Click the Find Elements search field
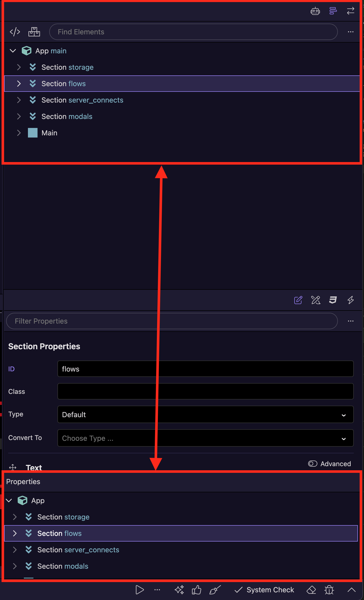364x600 pixels. tap(193, 32)
